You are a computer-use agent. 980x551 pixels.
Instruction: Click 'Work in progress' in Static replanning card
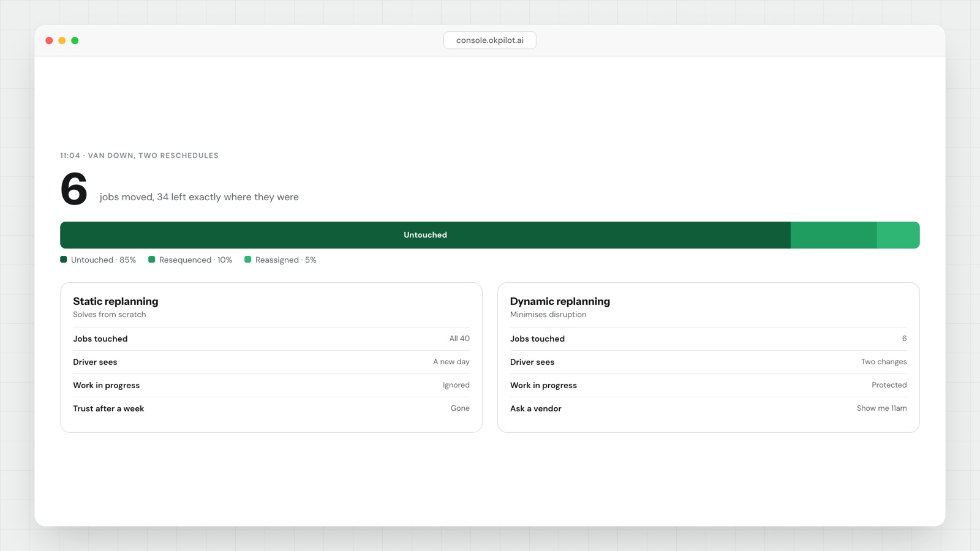point(107,385)
